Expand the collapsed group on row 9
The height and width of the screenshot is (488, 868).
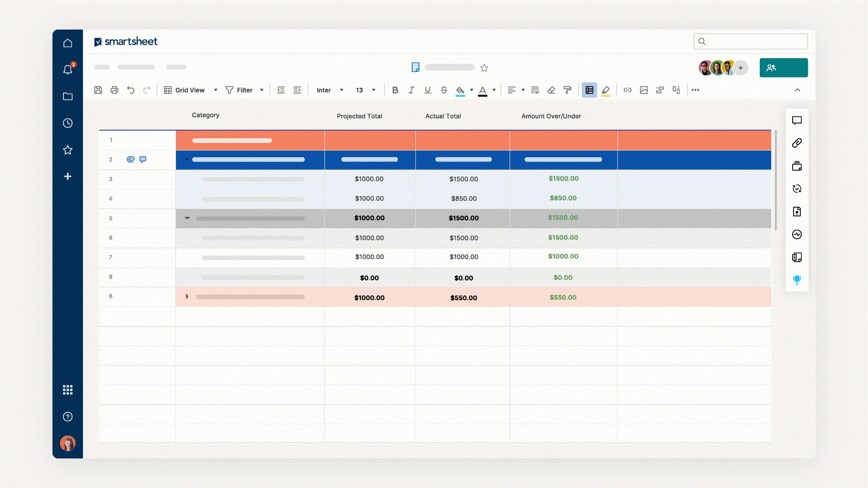[x=187, y=296]
